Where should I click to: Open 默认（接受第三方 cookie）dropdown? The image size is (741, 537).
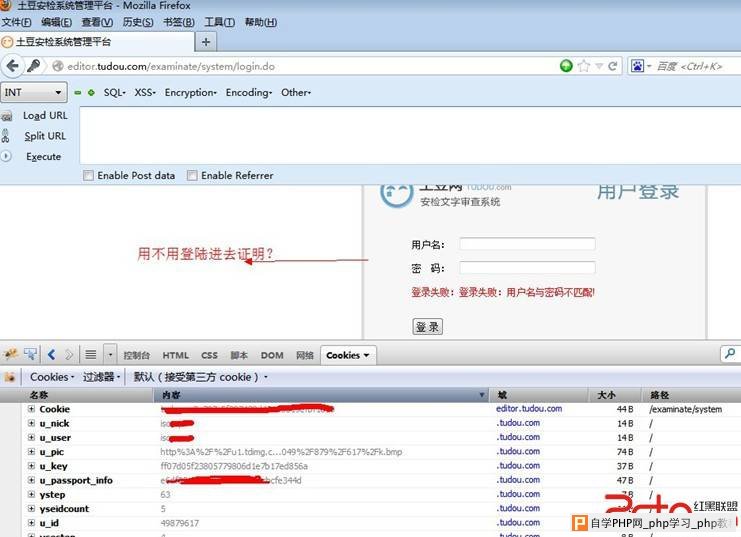pos(200,377)
